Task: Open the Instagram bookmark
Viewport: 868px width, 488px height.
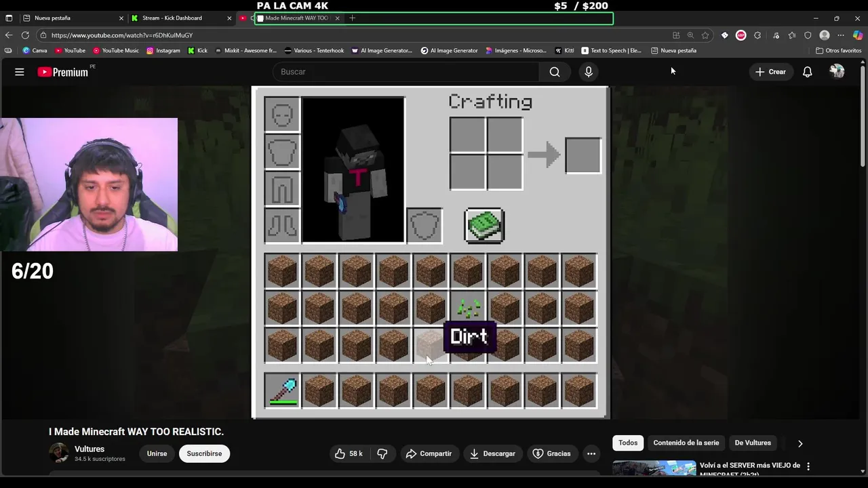Action: click(163, 50)
